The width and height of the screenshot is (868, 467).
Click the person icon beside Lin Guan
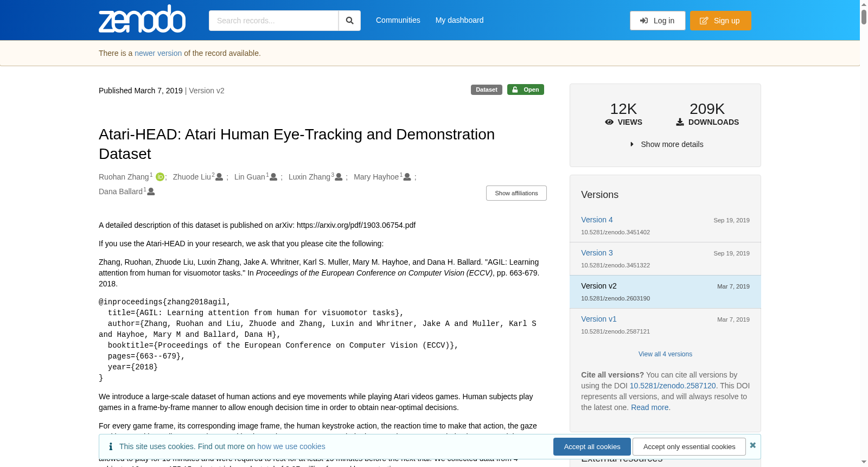pyautogui.click(x=273, y=177)
